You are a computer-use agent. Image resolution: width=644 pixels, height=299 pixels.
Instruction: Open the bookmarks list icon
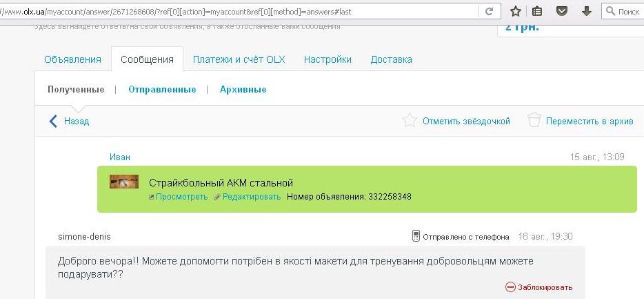pos(537,12)
